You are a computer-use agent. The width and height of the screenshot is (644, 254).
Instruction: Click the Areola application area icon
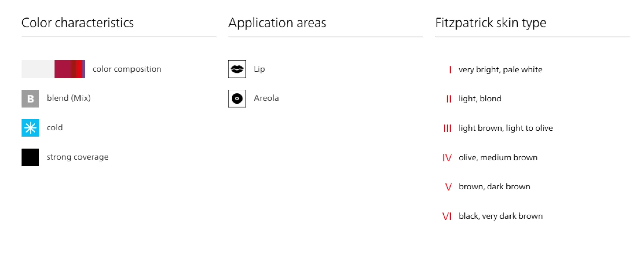(x=237, y=98)
